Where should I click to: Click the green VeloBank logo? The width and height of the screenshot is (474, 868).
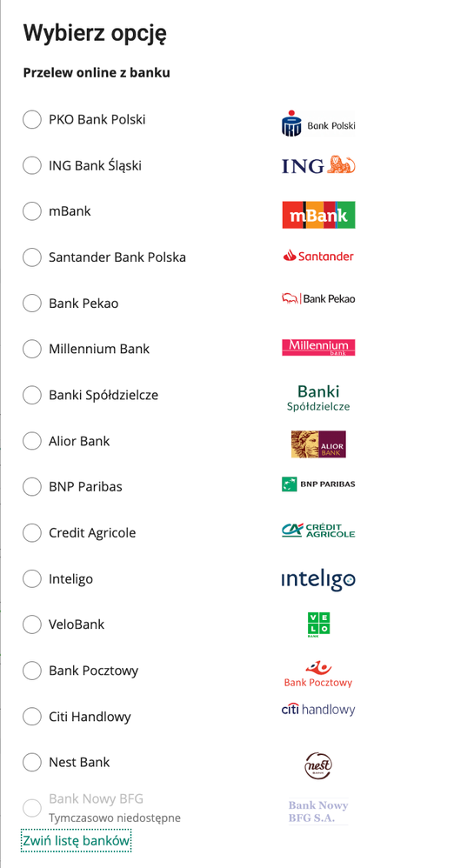click(x=318, y=624)
